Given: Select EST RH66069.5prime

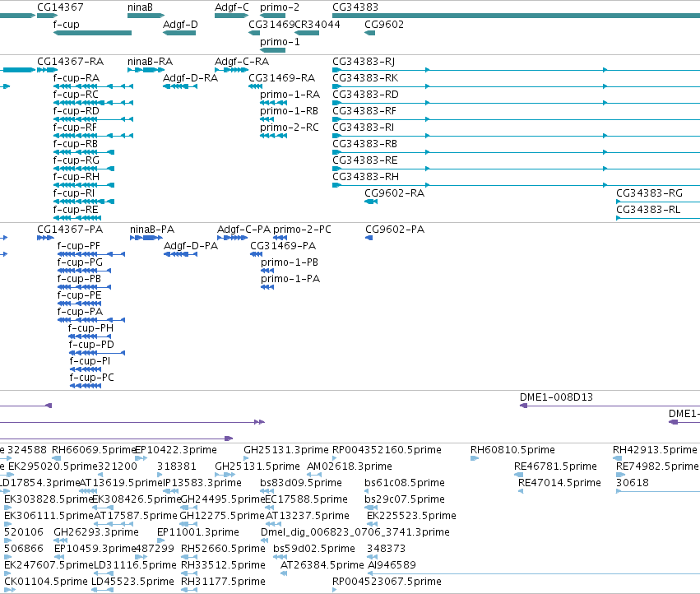Looking at the screenshot, I should [94, 450].
